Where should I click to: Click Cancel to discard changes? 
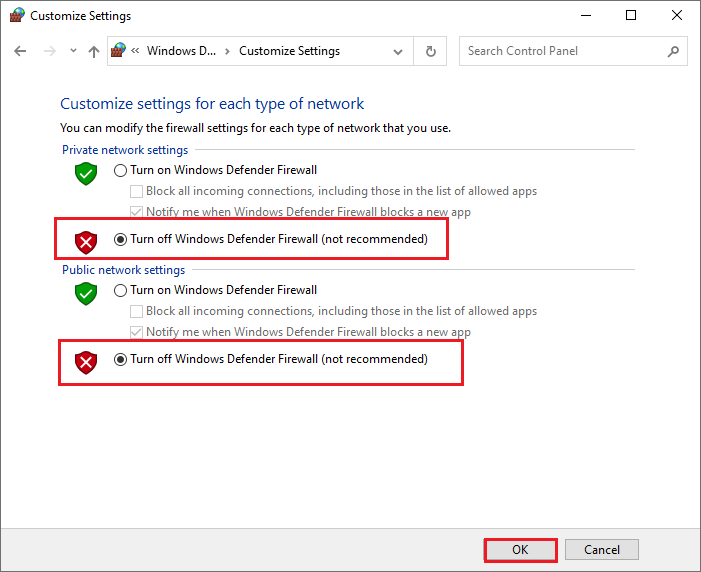coord(602,550)
